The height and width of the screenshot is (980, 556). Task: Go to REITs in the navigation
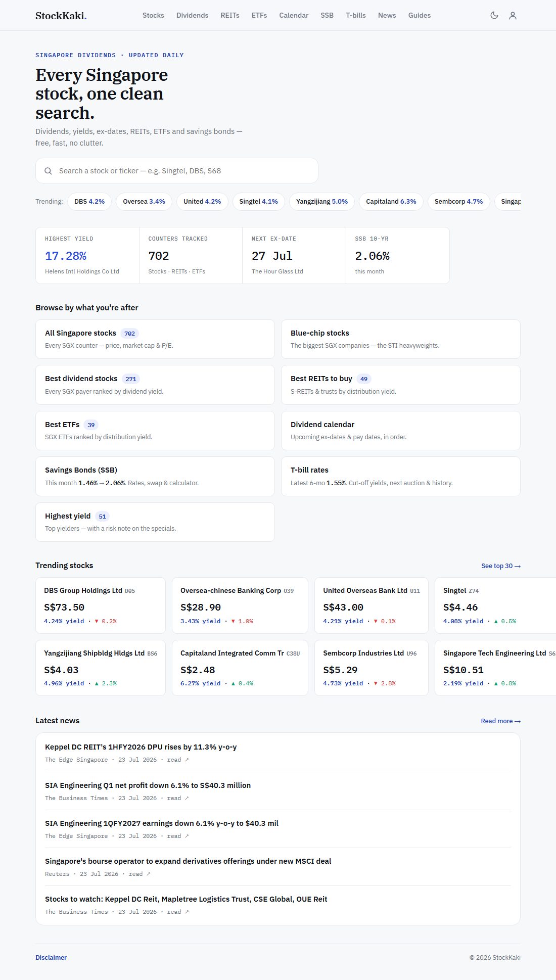pyautogui.click(x=230, y=15)
